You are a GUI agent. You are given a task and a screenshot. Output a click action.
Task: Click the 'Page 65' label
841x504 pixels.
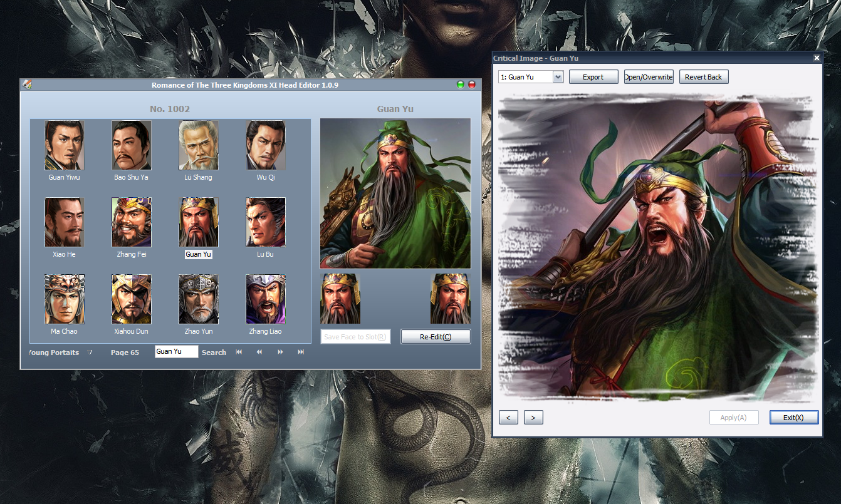[x=125, y=352]
